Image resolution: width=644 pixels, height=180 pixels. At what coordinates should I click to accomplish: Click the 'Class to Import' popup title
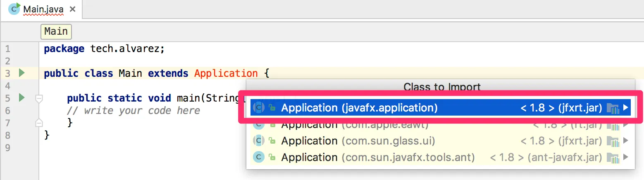coord(442,87)
